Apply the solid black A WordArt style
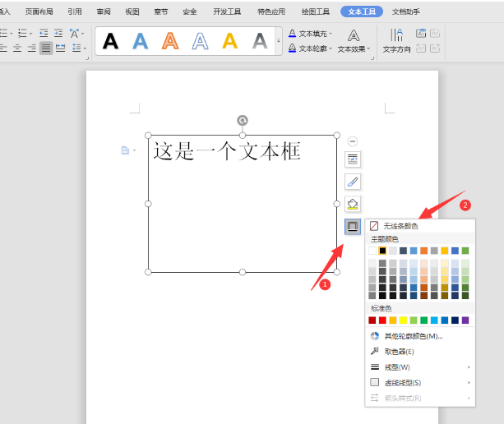Screen dimensions: 504x424 (x=110, y=41)
